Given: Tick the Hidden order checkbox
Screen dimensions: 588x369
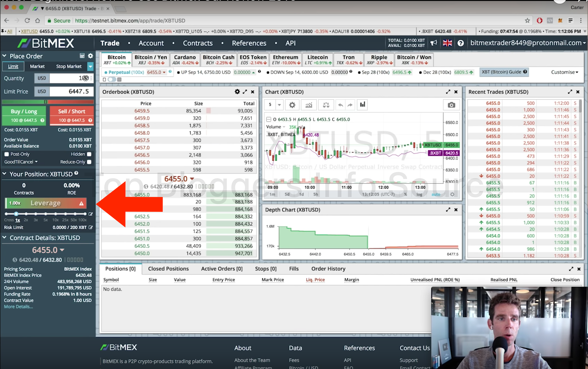Looking at the screenshot, I should click(89, 154).
